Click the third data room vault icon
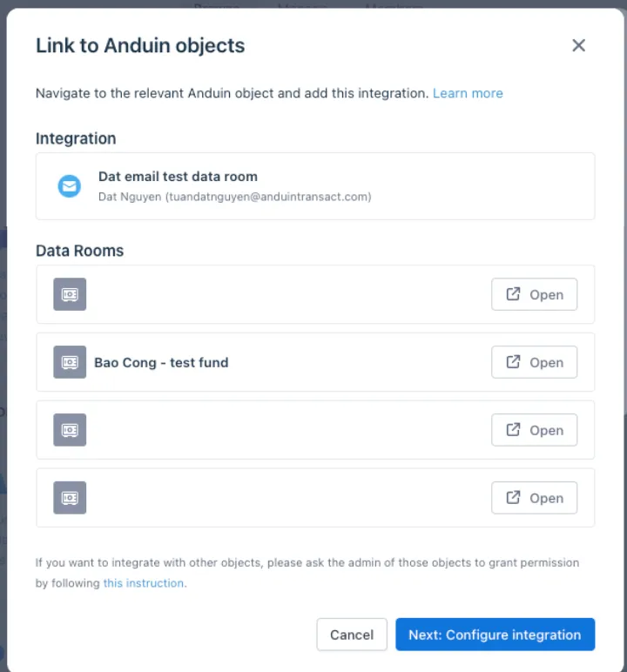Image resolution: width=627 pixels, height=672 pixels. tap(70, 430)
